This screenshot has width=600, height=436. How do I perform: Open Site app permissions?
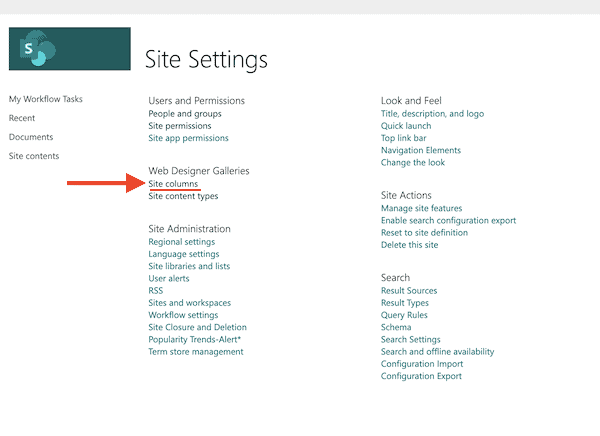pyautogui.click(x=188, y=138)
